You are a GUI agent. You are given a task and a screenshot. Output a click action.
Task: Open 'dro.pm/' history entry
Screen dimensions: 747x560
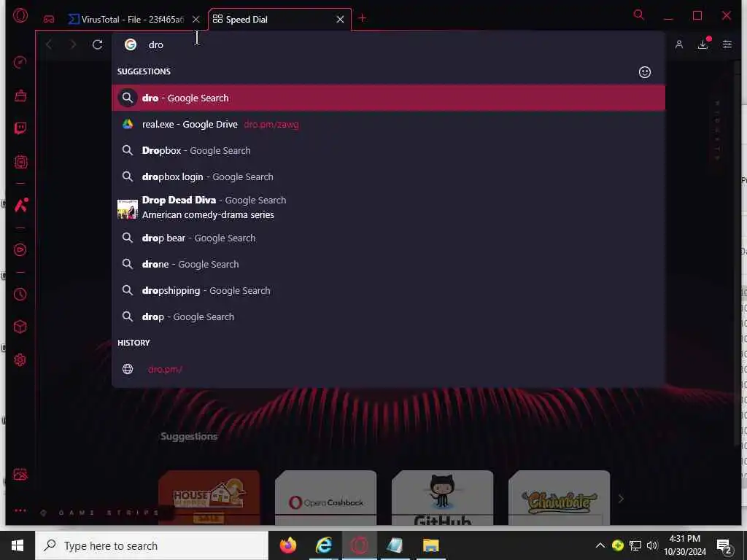point(388,369)
